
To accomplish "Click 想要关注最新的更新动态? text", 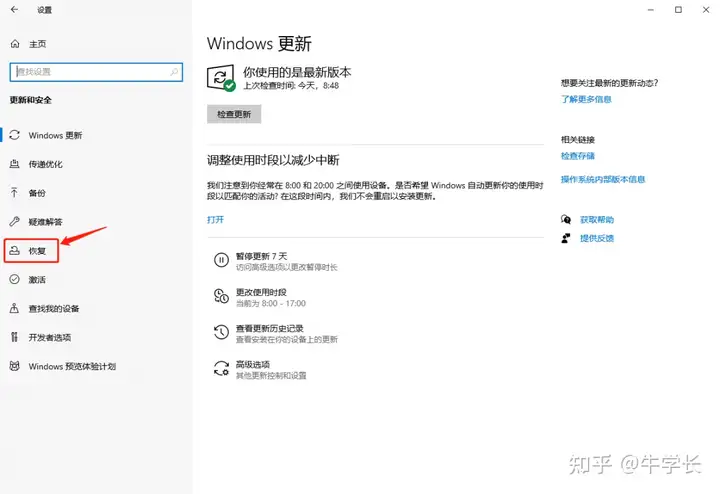I will click(x=609, y=83).
